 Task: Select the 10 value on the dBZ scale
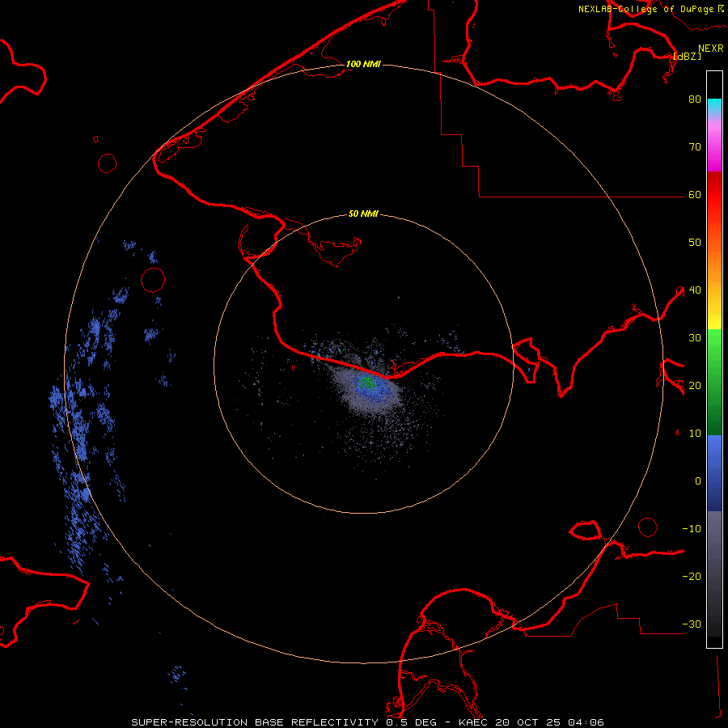pyautogui.click(x=695, y=434)
